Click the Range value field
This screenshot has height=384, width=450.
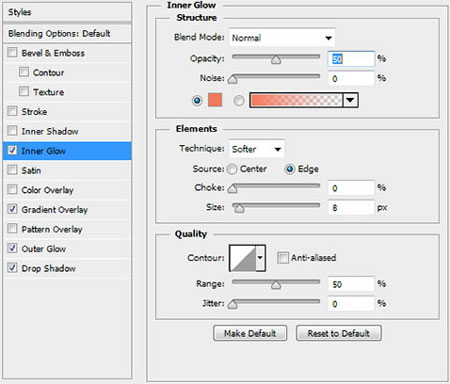351,284
